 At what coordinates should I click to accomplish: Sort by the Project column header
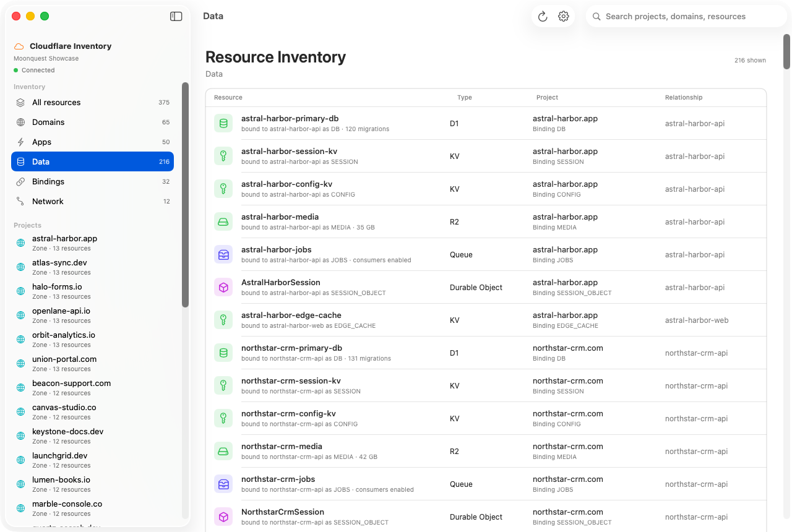548,98
